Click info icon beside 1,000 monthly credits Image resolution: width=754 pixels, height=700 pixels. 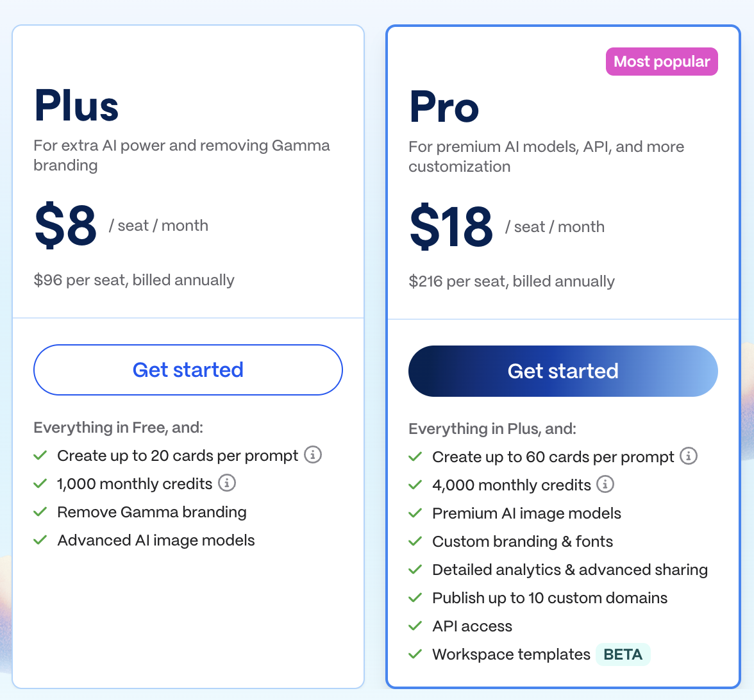pyautogui.click(x=227, y=483)
